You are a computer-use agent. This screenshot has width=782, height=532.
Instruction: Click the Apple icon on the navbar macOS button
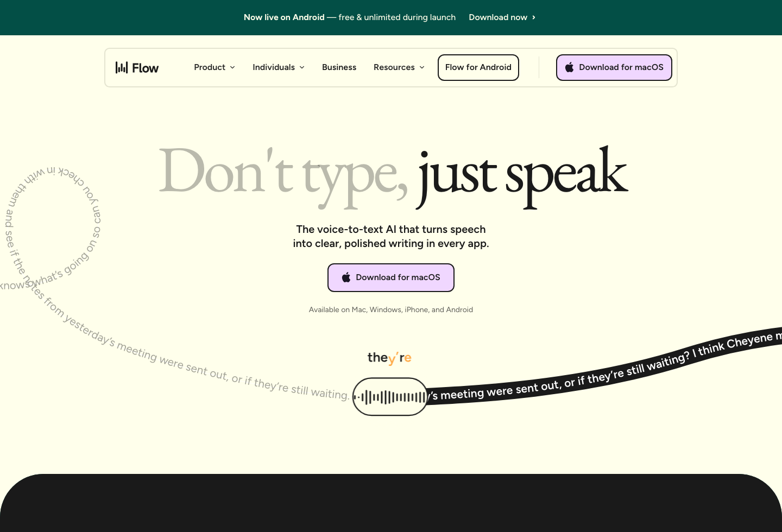pos(569,67)
